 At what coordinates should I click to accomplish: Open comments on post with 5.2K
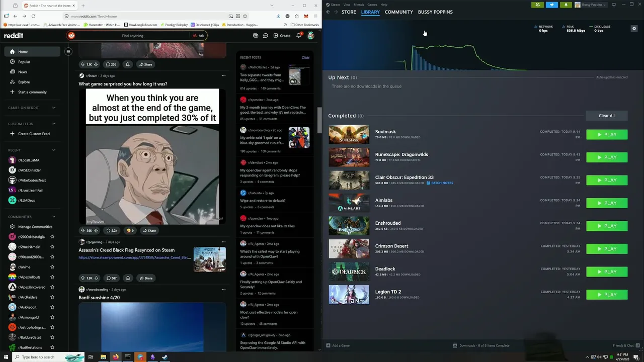(111, 230)
